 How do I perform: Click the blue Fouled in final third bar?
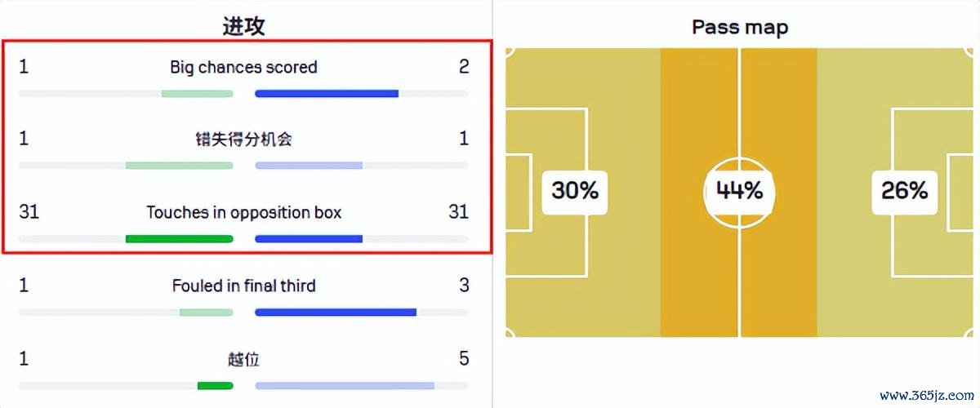click(336, 313)
